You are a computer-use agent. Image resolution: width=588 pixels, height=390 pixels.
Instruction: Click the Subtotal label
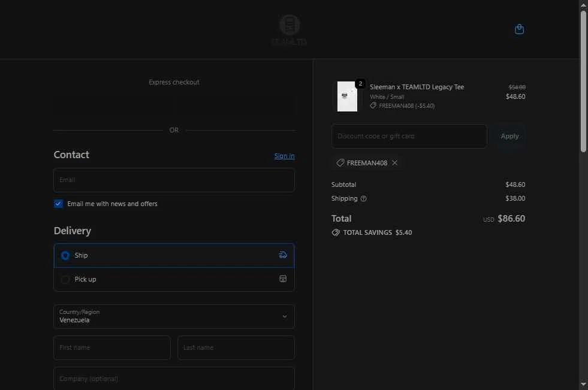pyautogui.click(x=343, y=185)
